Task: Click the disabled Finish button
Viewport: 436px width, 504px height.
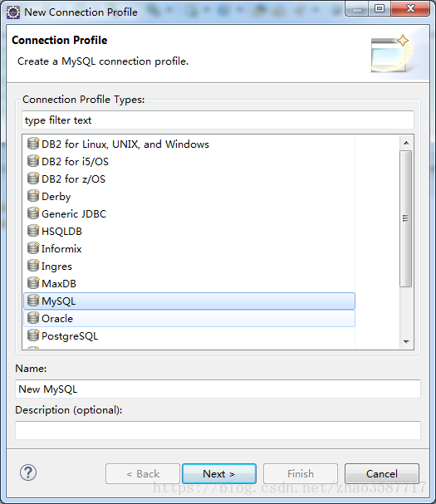Action: pos(301,473)
